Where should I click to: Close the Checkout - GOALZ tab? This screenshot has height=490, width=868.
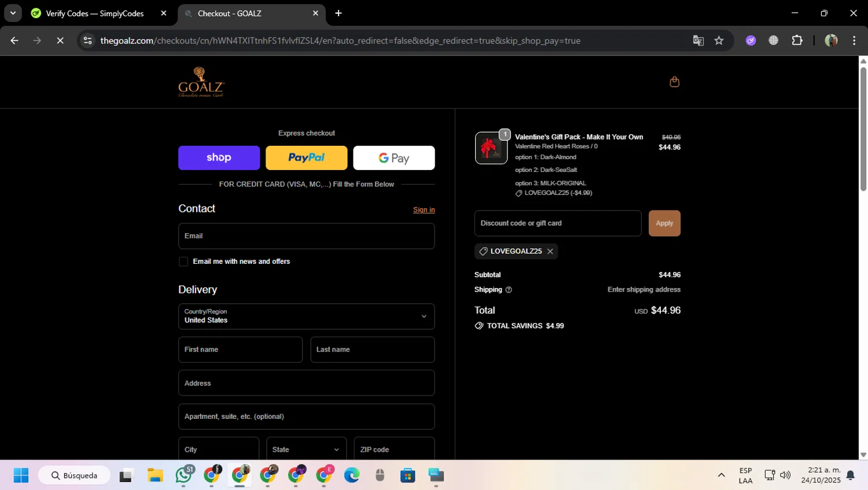click(x=315, y=13)
